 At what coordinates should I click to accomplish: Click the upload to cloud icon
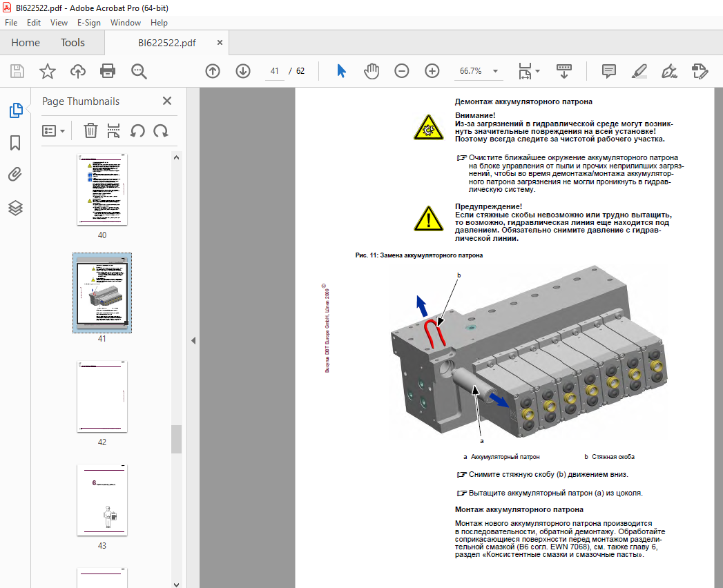78,71
